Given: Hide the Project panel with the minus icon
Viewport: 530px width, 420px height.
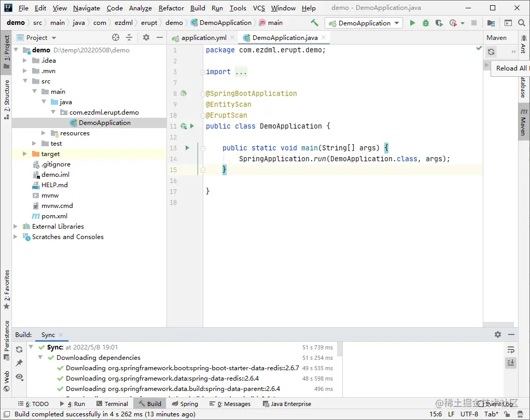Looking at the screenshot, I should coord(160,37).
